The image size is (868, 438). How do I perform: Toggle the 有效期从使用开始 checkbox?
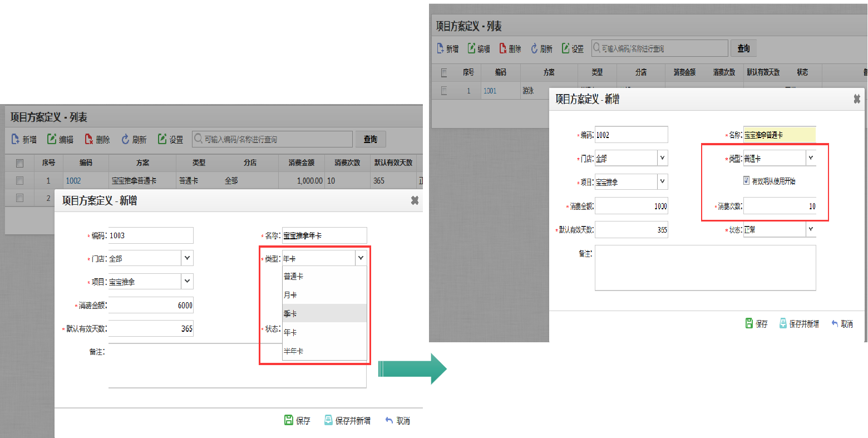[747, 181]
